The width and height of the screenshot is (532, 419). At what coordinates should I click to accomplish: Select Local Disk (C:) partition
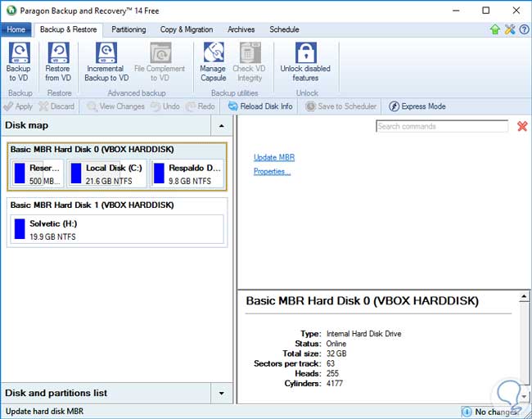[107, 174]
